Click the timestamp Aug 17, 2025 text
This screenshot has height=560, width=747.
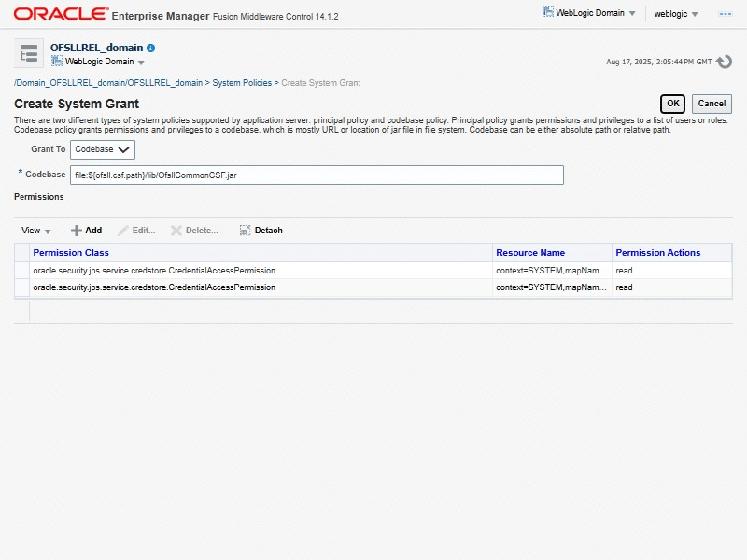(659, 62)
